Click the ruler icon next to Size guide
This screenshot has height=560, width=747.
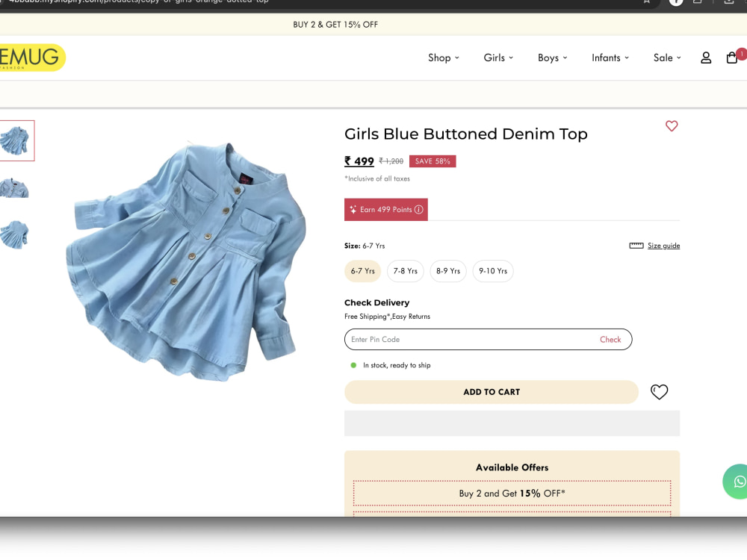click(x=636, y=246)
